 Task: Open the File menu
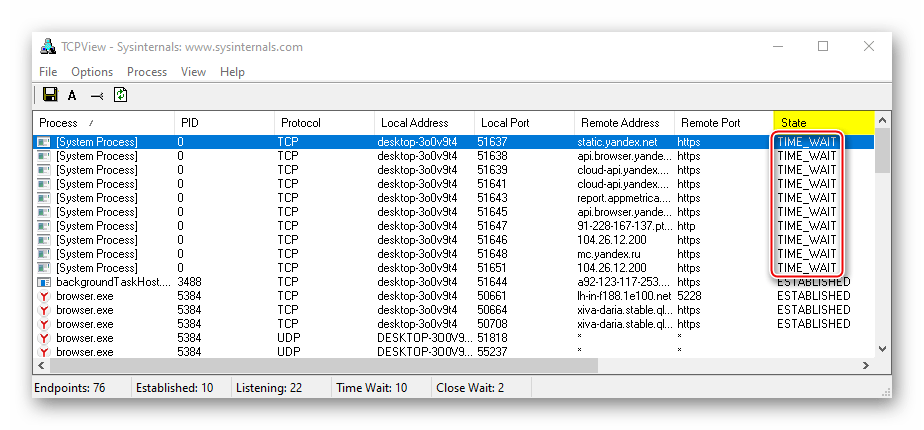48,72
